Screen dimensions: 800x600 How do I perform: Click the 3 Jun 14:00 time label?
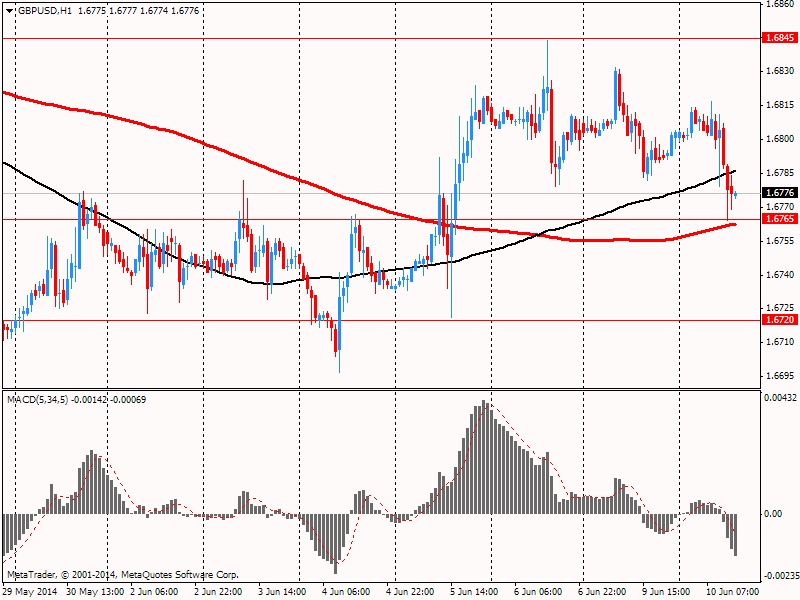click(x=284, y=592)
